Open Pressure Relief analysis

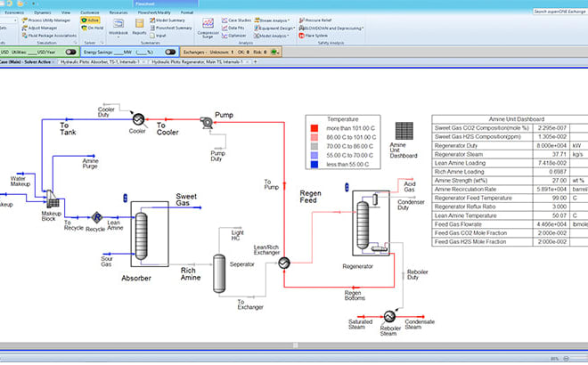pyautogui.click(x=315, y=20)
